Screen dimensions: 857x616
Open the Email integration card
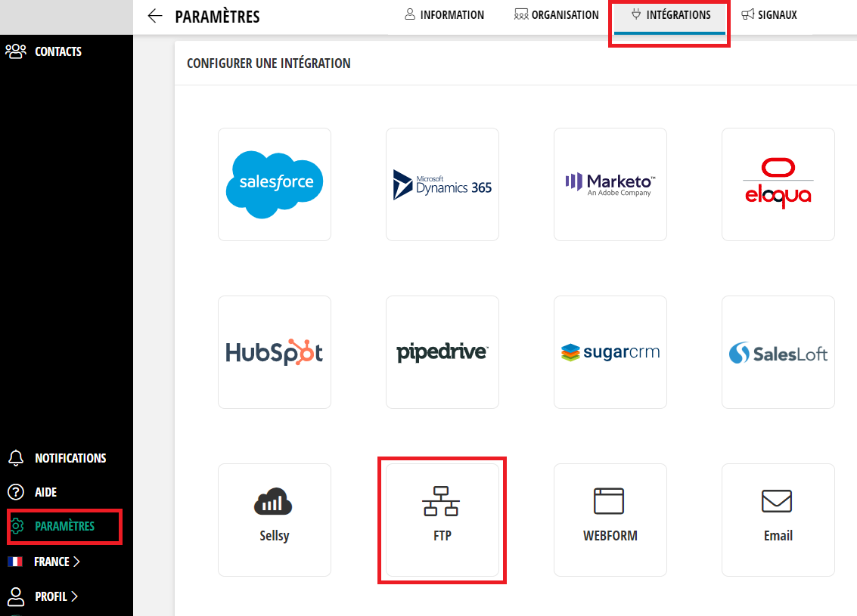778,520
